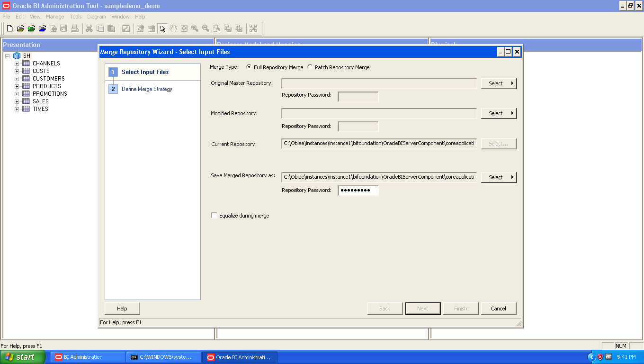Click the Fit/Center diagram toolbar icon
Screen dimensions: 644x364
coord(184,28)
